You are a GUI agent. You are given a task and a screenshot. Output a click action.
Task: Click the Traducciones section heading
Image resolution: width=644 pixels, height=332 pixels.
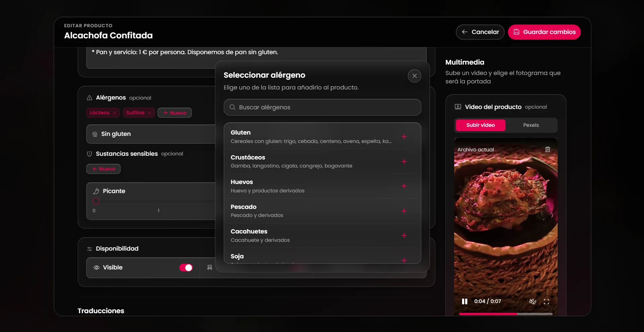pos(101,311)
